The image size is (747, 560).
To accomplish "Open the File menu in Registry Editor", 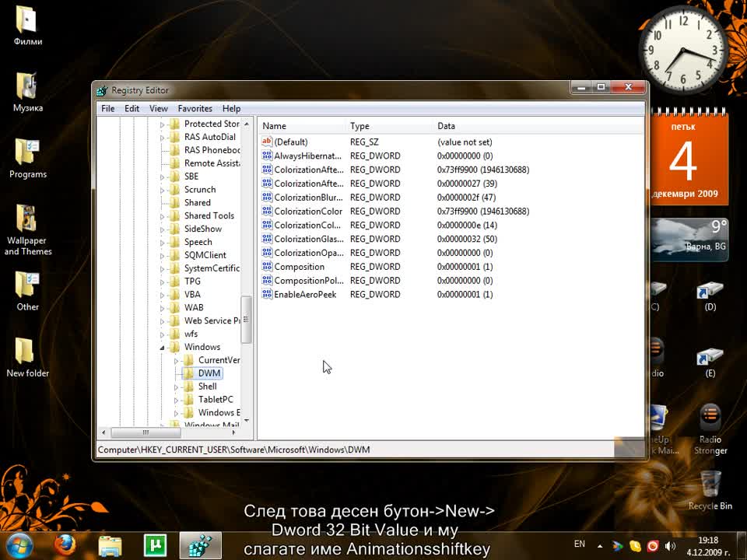I will click(x=107, y=109).
